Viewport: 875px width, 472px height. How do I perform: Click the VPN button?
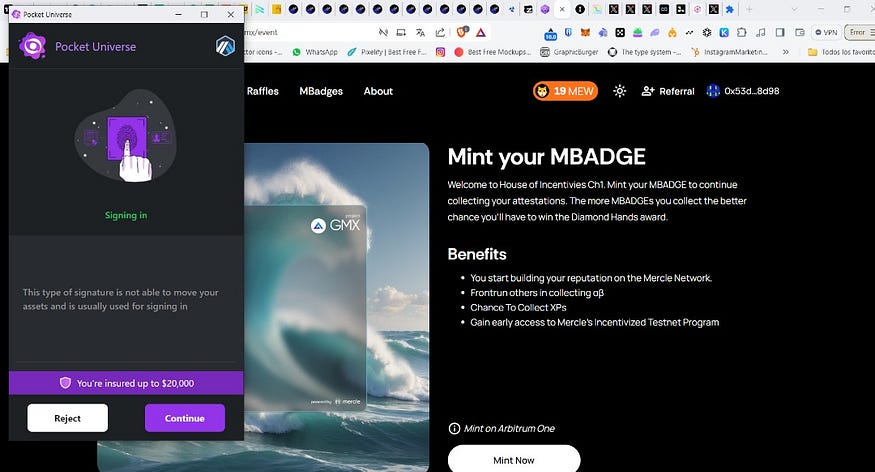[826, 33]
